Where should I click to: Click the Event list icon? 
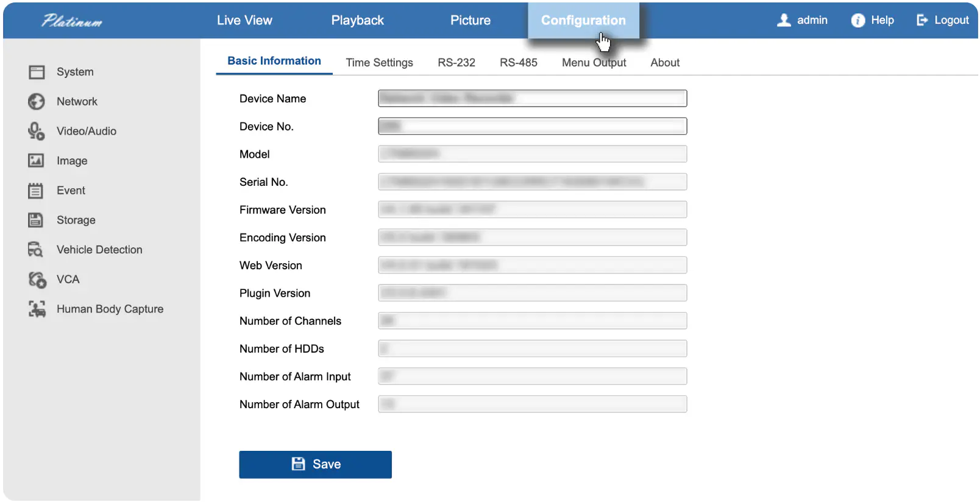(x=36, y=191)
